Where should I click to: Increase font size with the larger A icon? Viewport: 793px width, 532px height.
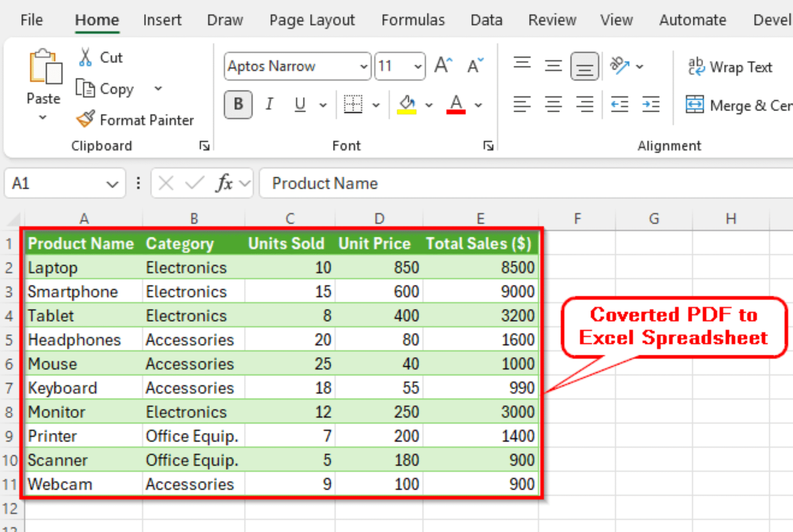[443, 65]
